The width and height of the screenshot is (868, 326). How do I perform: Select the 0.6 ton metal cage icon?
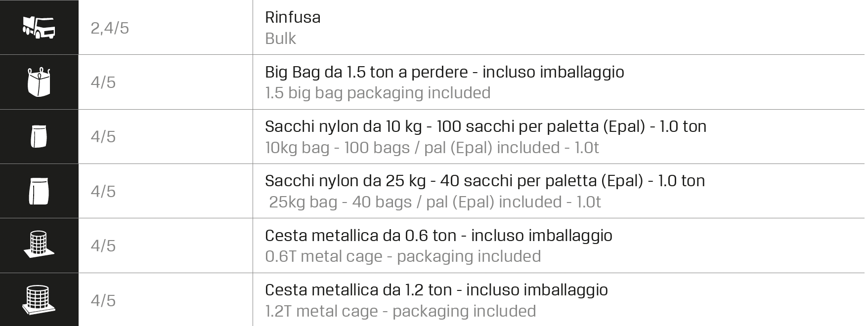[39, 245]
